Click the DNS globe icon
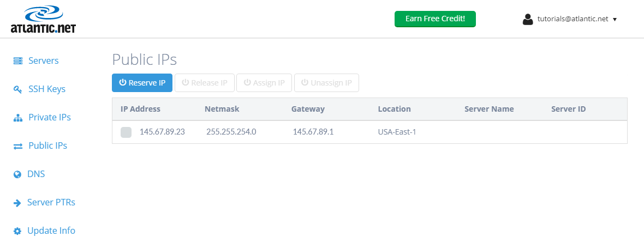The width and height of the screenshot is (644, 249). pos(17,174)
